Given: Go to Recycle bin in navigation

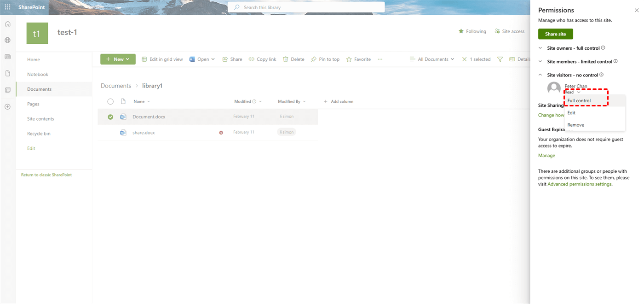Looking at the screenshot, I should coord(39,134).
